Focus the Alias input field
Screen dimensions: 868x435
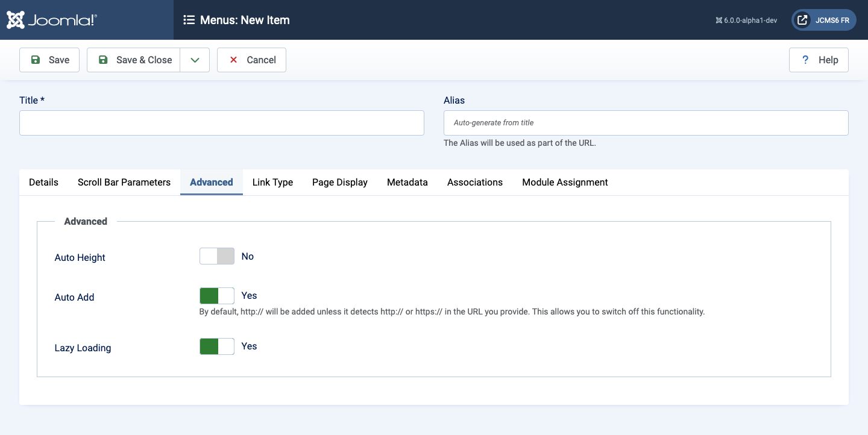tap(646, 122)
